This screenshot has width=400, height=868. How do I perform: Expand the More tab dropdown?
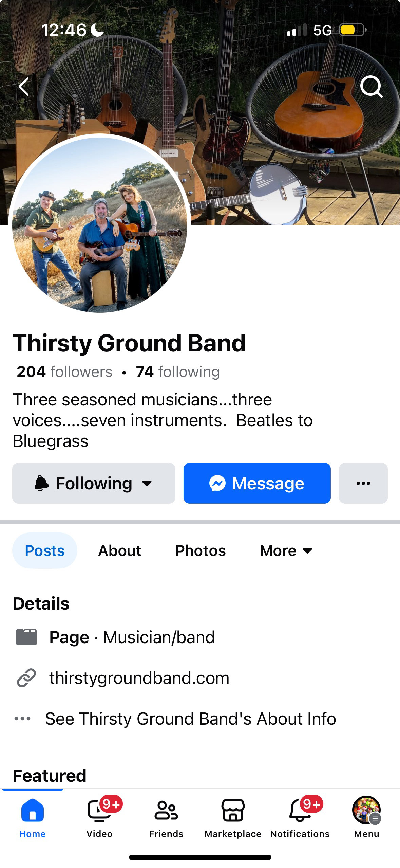pos(286,550)
